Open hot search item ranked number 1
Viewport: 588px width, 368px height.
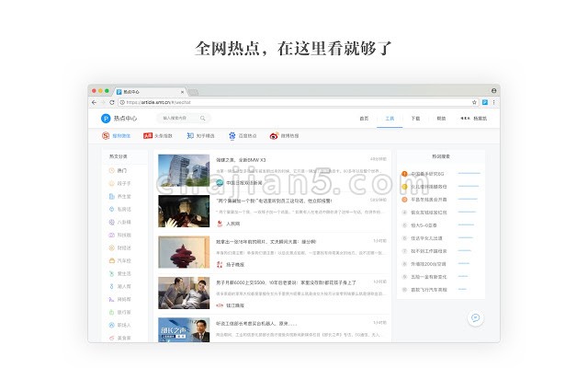427,174
